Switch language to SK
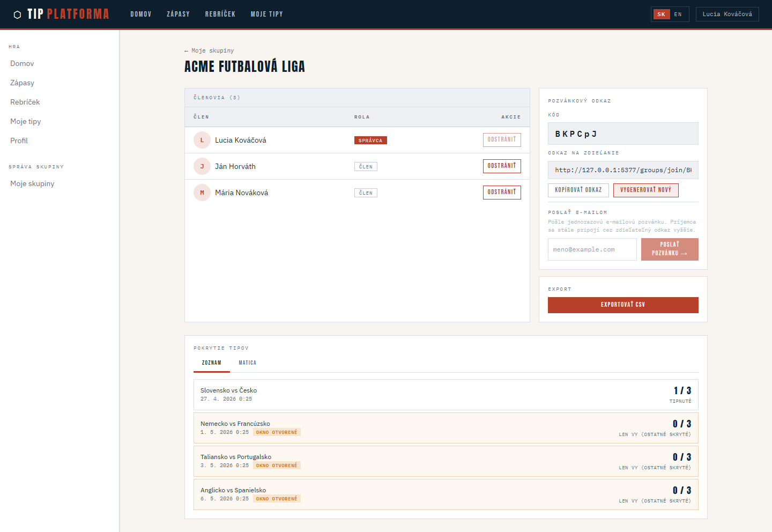 (x=661, y=14)
